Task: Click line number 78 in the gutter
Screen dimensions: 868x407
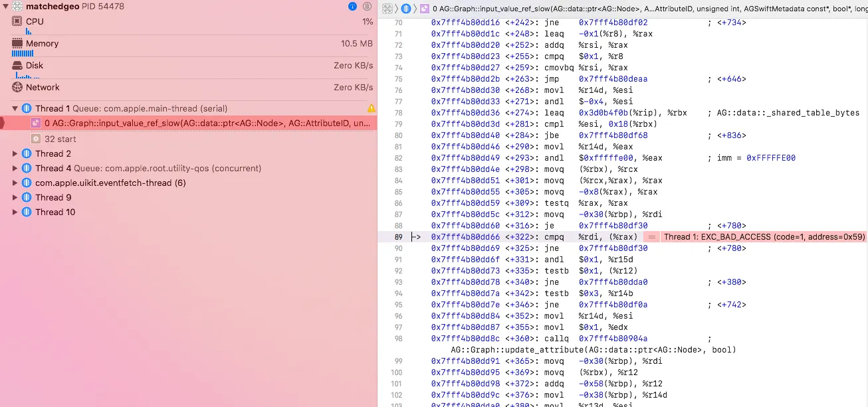Action: [x=398, y=112]
